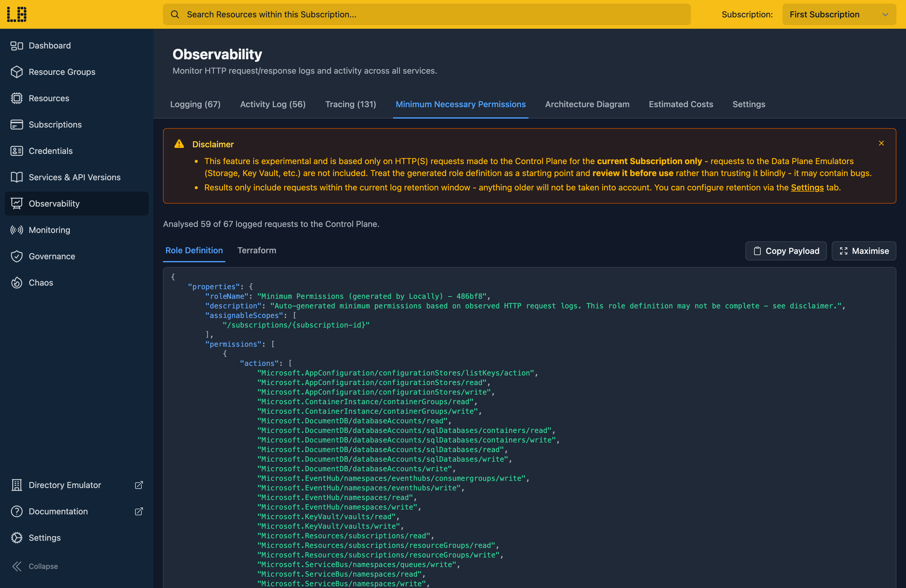Select Minimum Necessary Permissions tab
Screen dimensions: 906x588
click(460, 104)
